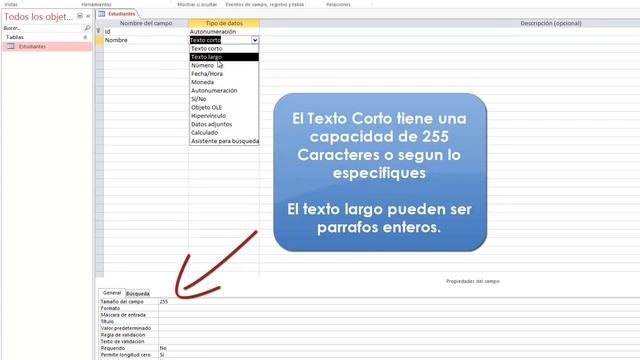
Task: Open Asistente para búsquedas option
Action: point(224,141)
